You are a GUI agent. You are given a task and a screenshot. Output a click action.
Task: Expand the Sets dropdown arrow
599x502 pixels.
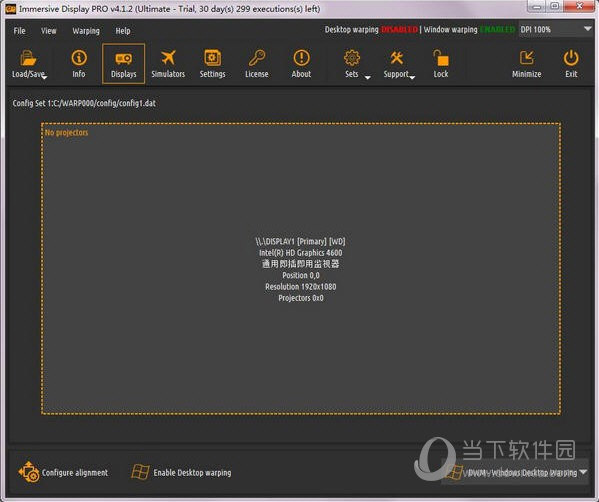[367, 78]
